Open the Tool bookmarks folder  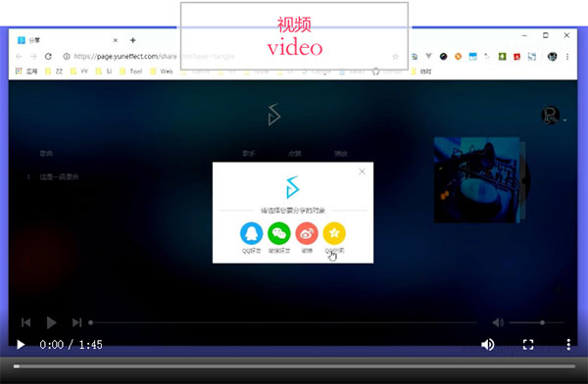(x=131, y=72)
